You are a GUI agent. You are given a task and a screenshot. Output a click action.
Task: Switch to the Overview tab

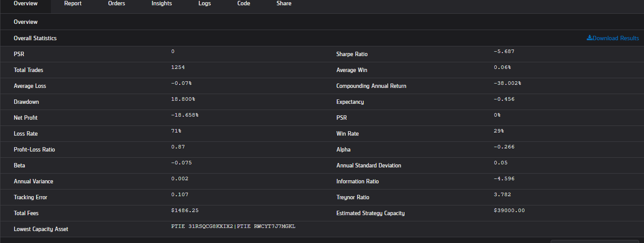26,4
